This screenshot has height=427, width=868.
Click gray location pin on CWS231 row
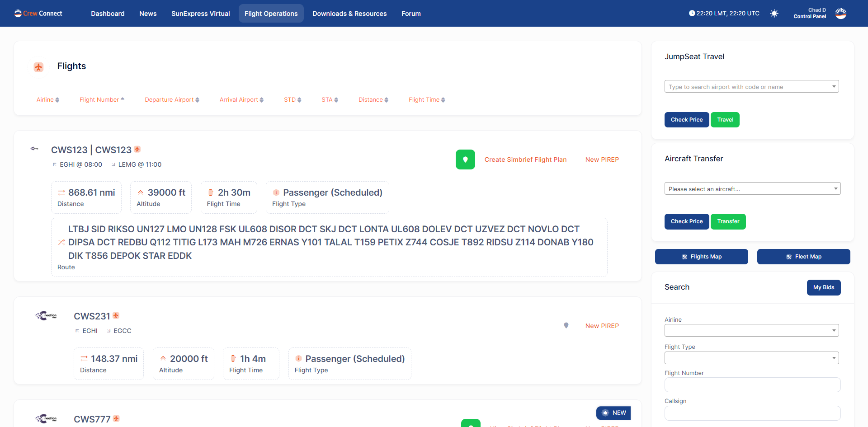[x=566, y=325]
